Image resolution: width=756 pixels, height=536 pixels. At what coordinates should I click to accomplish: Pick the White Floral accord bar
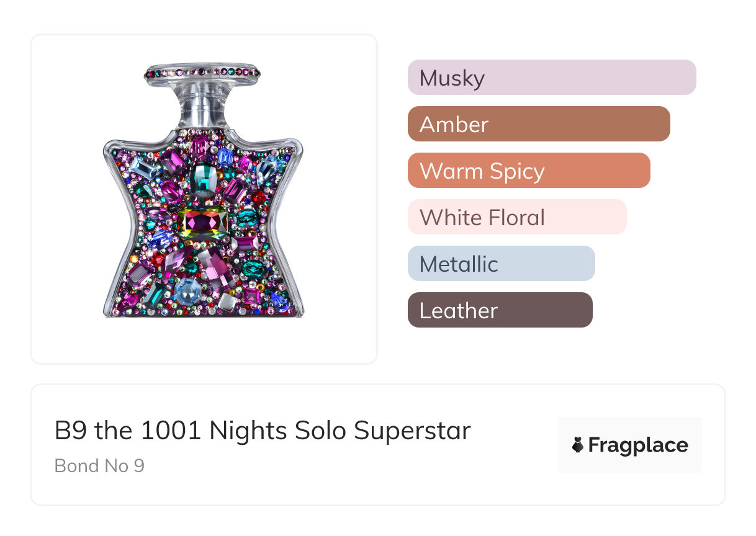click(x=516, y=217)
